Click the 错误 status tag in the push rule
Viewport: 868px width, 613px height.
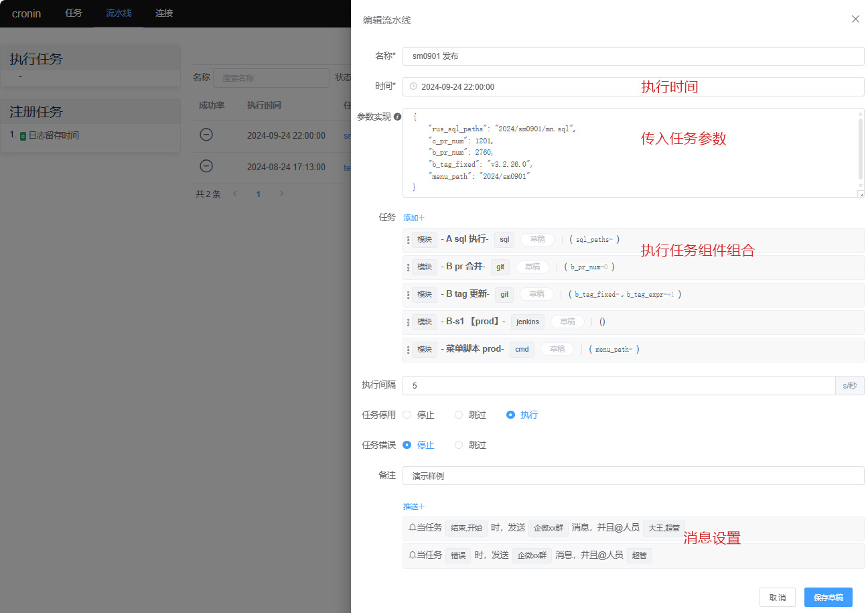[x=458, y=555]
